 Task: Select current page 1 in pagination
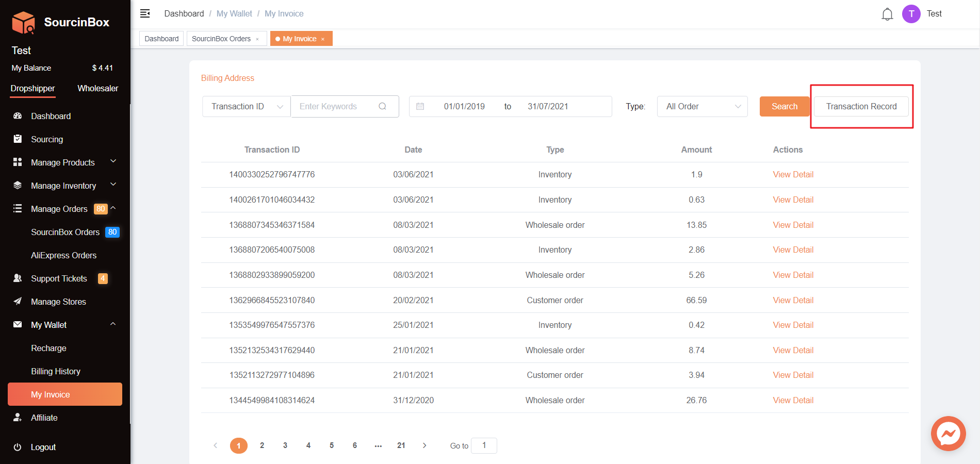click(239, 445)
